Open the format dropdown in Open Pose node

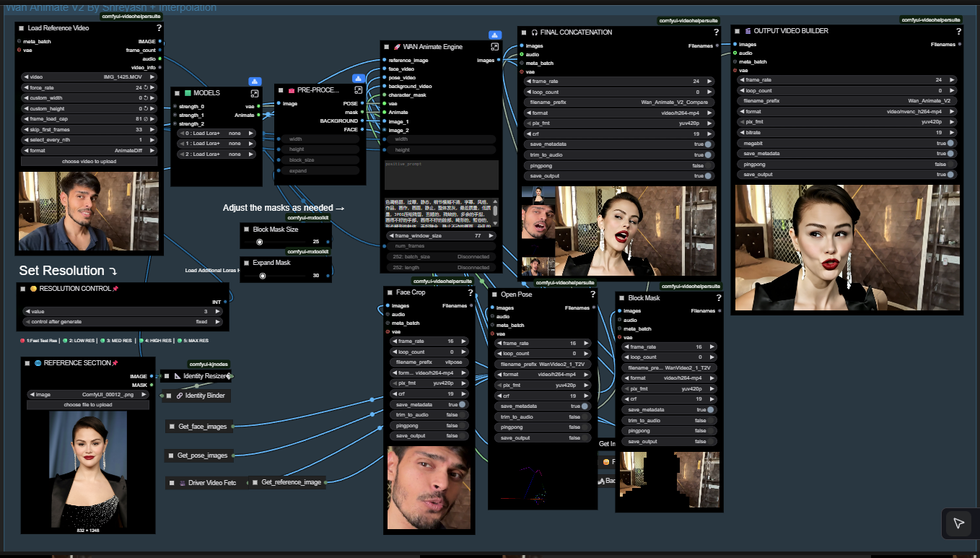coord(541,375)
